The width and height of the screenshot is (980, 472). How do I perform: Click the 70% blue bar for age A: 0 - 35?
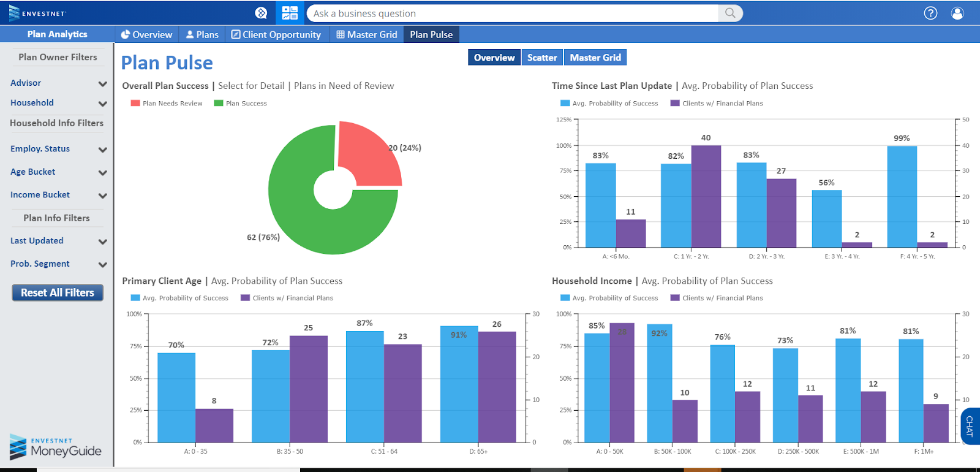point(176,398)
